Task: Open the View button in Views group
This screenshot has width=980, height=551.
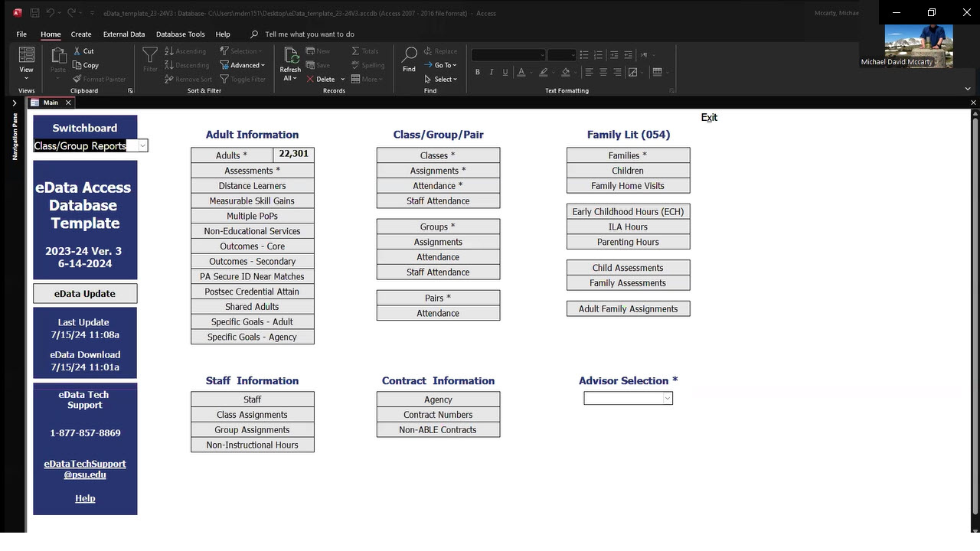Action: (x=26, y=64)
